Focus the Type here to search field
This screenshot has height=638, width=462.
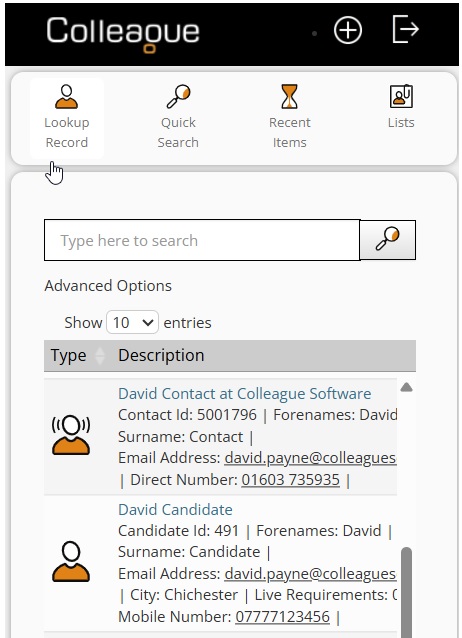pyautogui.click(x=202, y=240)
